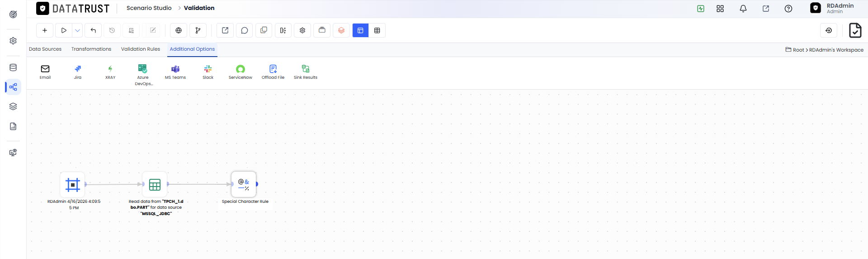Switch to table grid view
Image resolution: width=868 pixels, height=259 pixels.
[377, 30]
